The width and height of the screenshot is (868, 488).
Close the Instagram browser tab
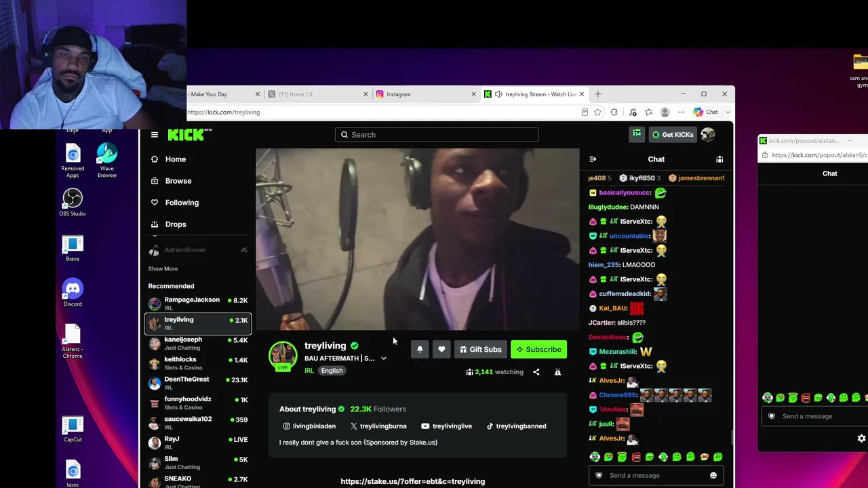(473, 94)
